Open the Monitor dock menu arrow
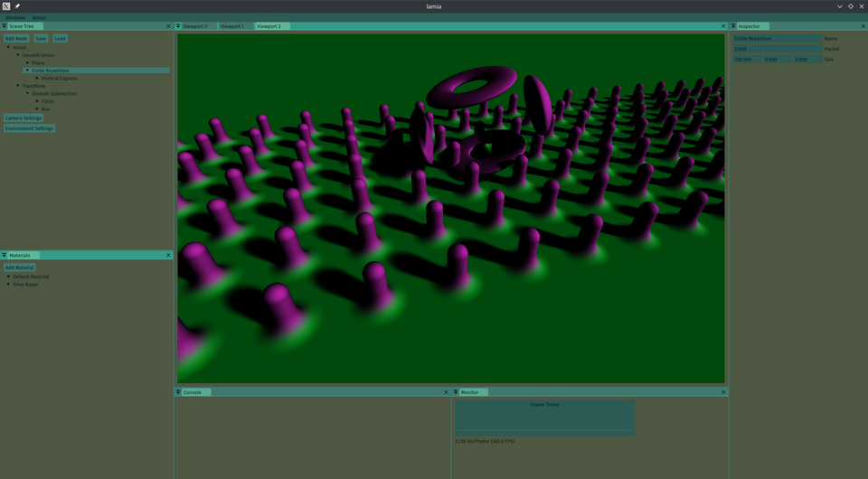 tap(456, 392)
